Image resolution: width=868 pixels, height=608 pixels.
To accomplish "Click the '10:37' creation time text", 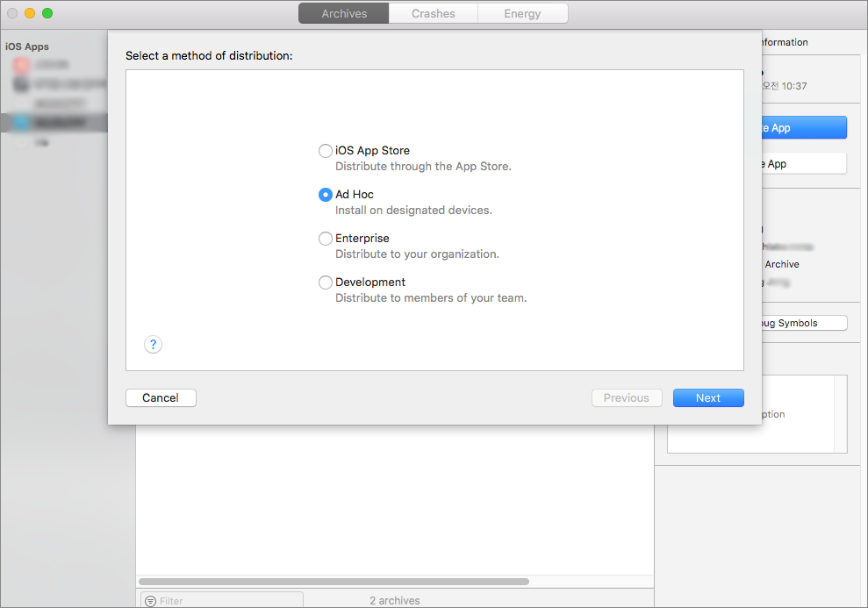I will click(x=793, y=86).
